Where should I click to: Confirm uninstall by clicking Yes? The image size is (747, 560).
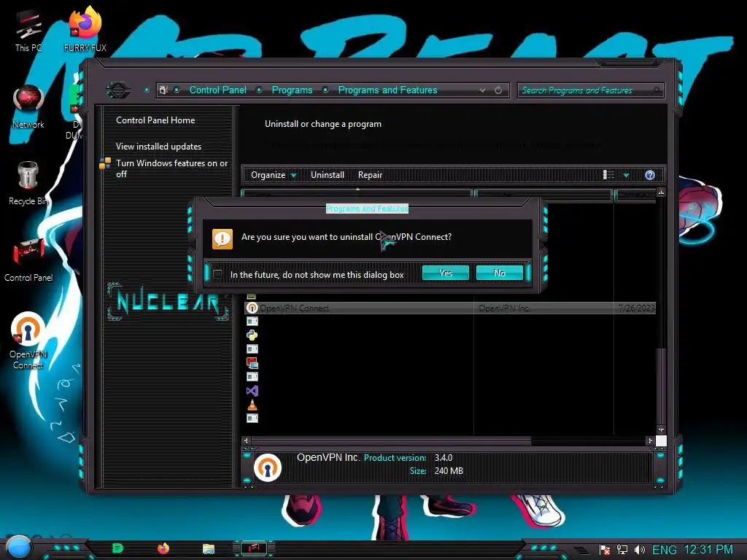446,273
